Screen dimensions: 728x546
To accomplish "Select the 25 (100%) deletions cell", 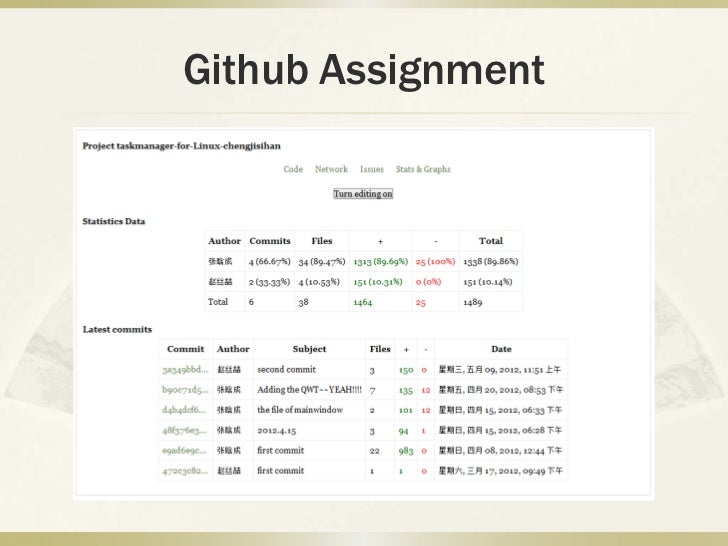I will point(436,261).
